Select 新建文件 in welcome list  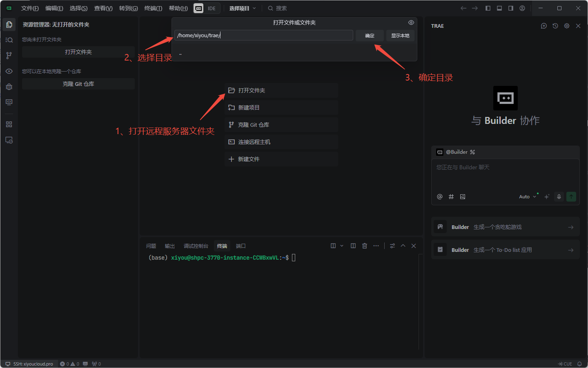[x=281, y=159]
